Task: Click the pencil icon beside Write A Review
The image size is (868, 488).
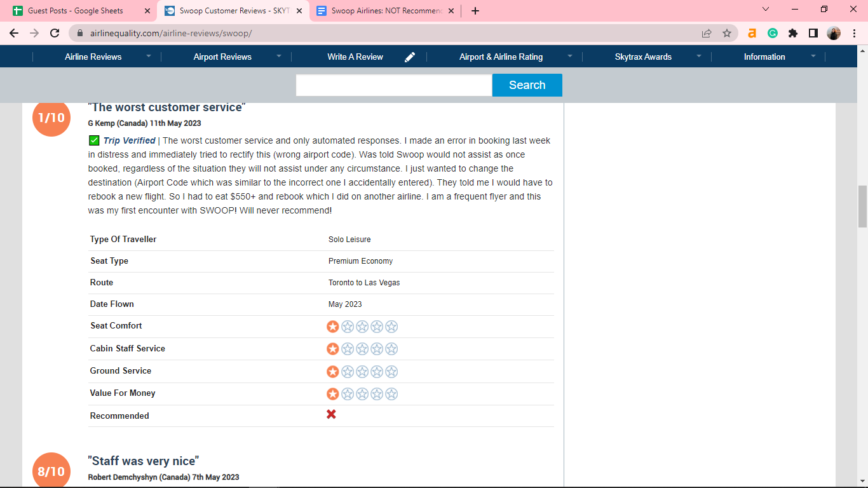Action: pyautogui.click(x=410, y=57)
